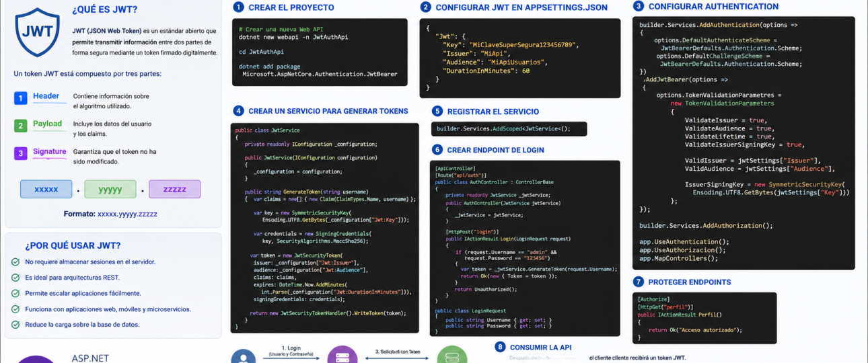Click the '"Audience": "MiApiUsuarios"' line
This screenshot has width=868, height=363.
(495, 62)
